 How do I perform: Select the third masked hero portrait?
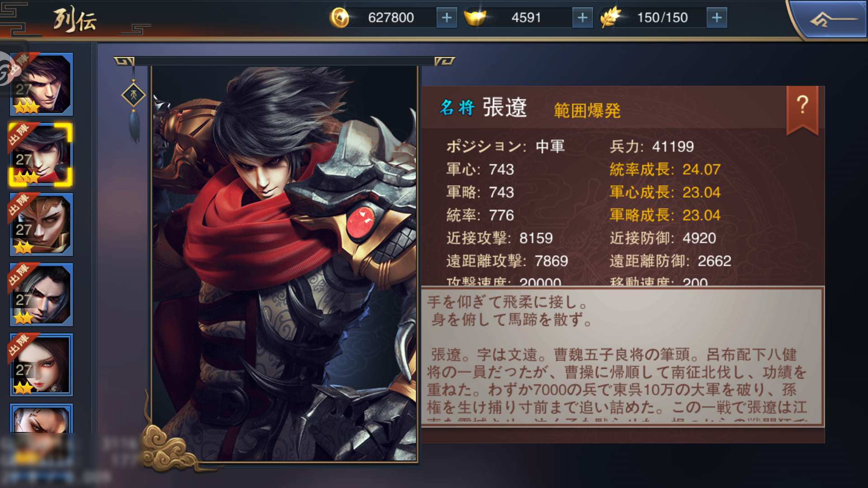(x=41, y=225)
